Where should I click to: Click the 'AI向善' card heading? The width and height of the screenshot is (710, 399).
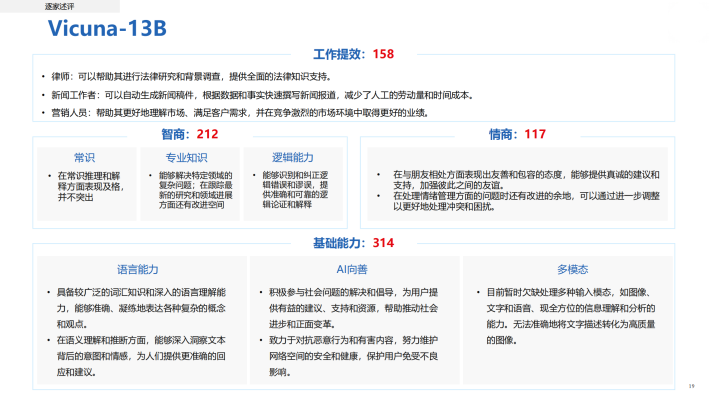click(x=352, y=269)
